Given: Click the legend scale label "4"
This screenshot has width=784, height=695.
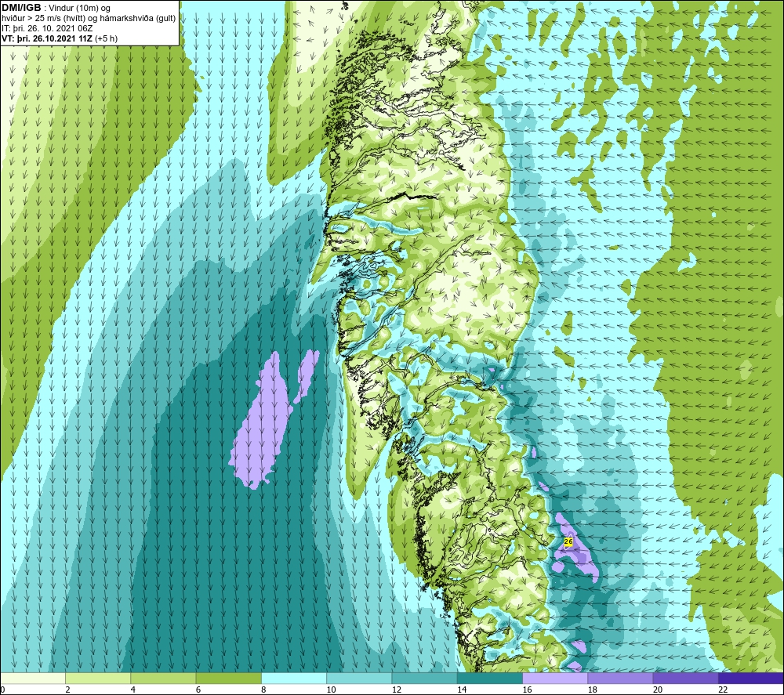Looking at the screenshot, I should tap(133, 690).
